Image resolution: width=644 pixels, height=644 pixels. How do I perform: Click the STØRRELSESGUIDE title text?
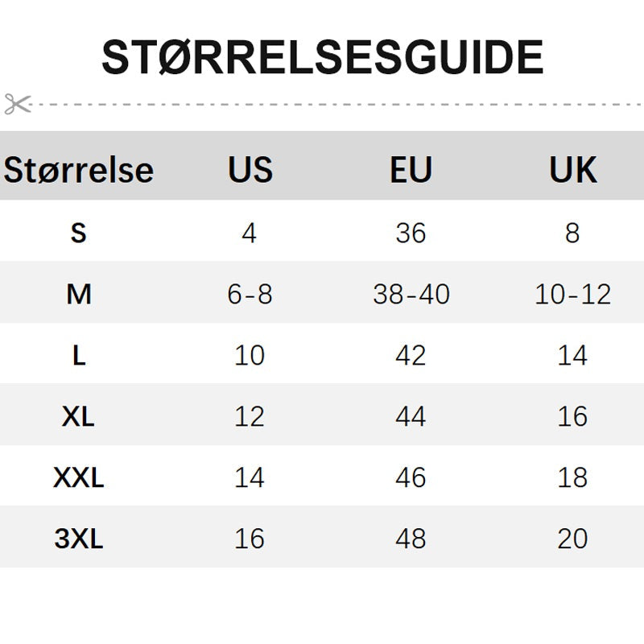(x=322, y=57)
